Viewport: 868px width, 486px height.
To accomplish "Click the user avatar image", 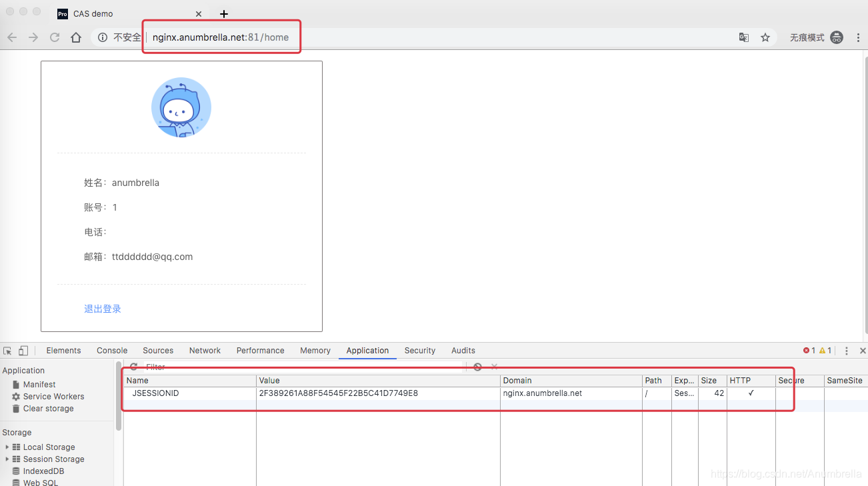I will (x=181, y=107).
